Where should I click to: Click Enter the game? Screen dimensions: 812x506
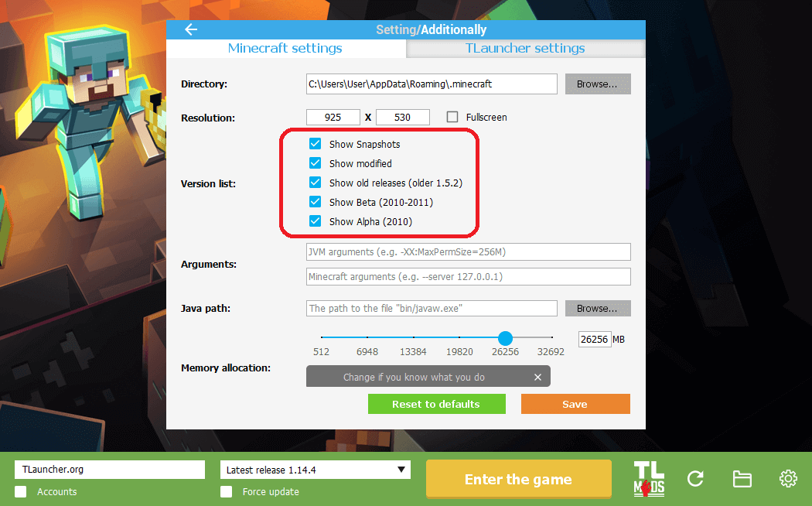(x=518, y=478)
